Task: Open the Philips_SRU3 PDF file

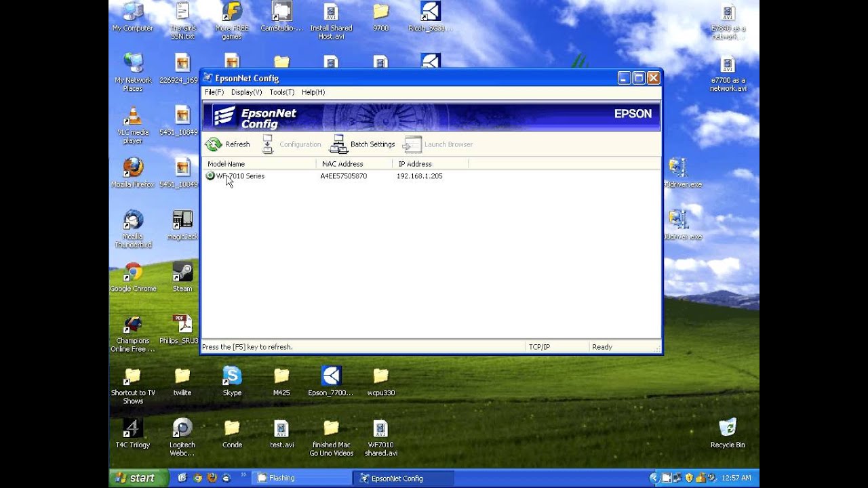Action: pyautogui.click(x=180, y=330)
